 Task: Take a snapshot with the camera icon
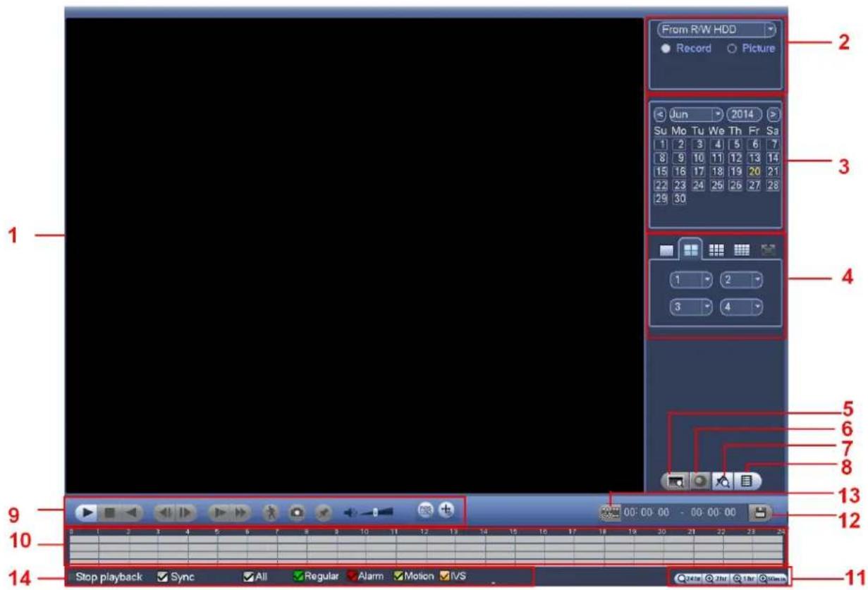click(298, 512)
